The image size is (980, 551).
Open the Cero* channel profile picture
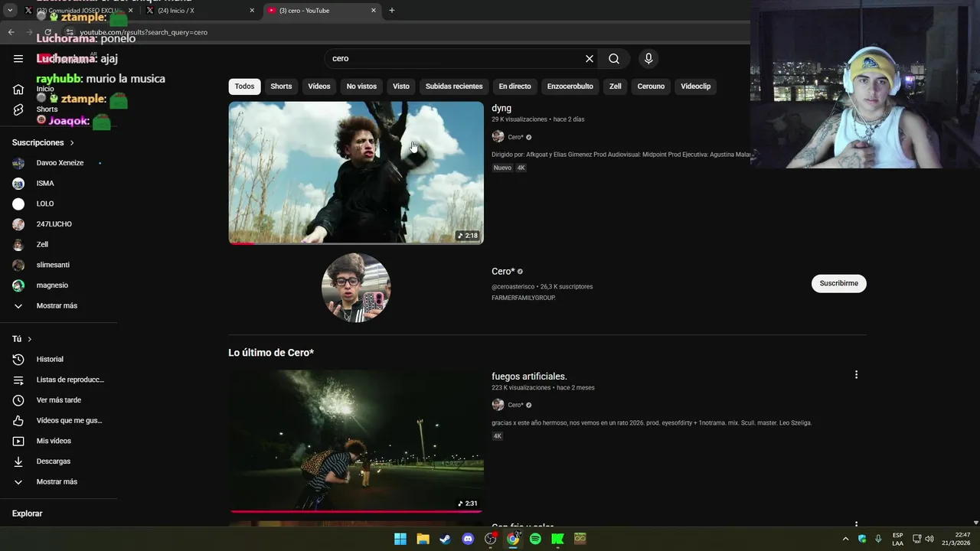coord(356,288)
